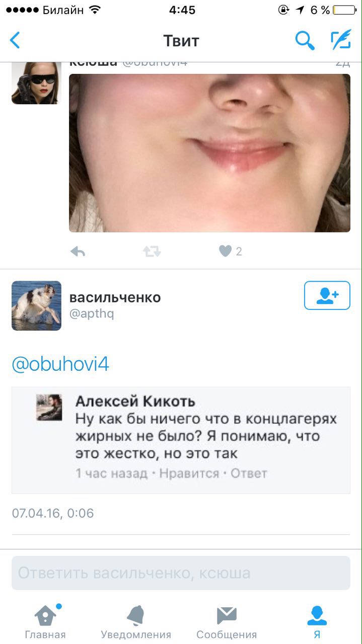Open васильченко's dog avatar

coord(36,306)
